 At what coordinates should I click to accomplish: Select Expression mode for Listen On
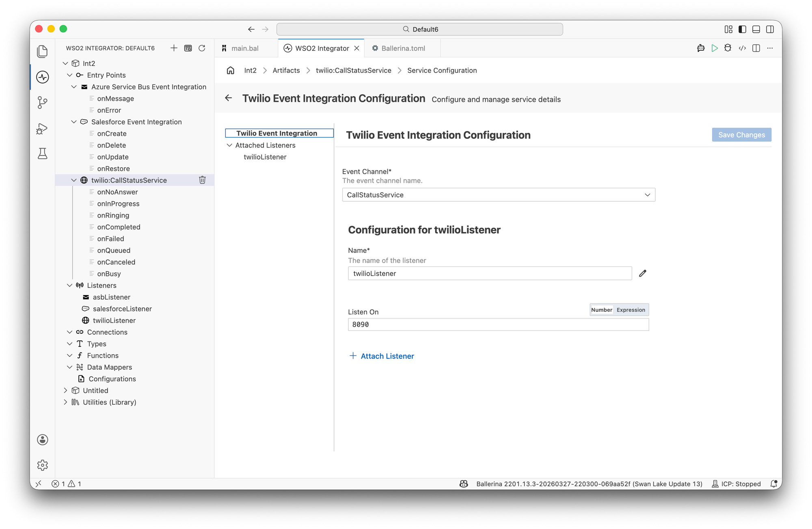631,310
